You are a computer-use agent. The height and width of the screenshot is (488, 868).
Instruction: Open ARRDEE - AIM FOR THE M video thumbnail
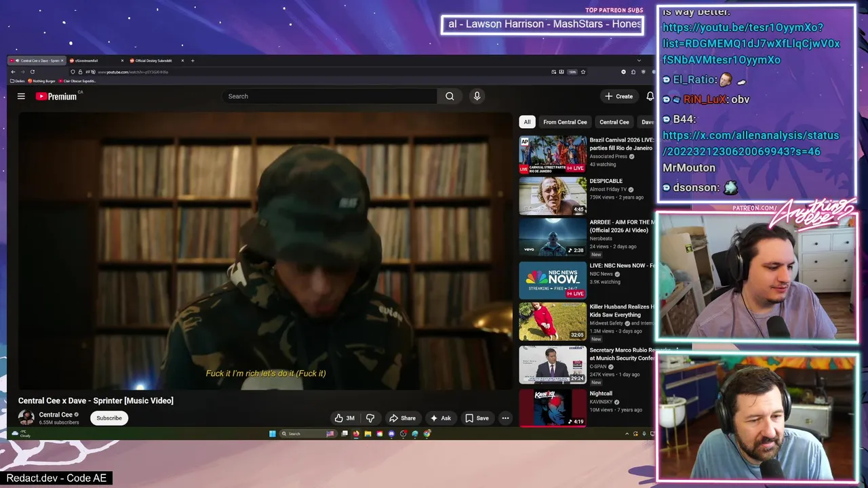point(553,237)
